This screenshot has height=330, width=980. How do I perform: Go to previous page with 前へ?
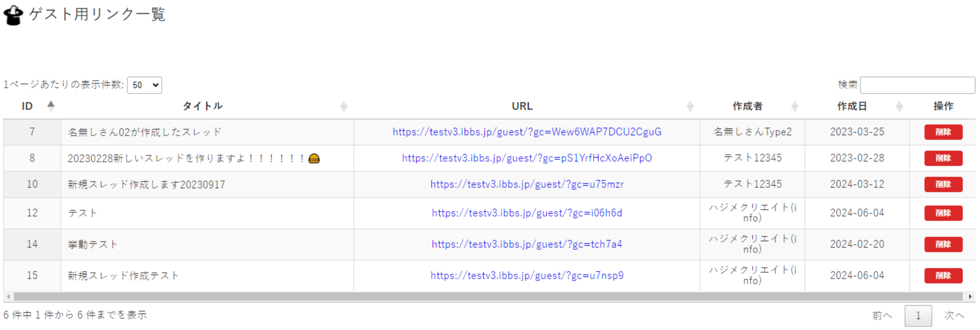[881, 315]
